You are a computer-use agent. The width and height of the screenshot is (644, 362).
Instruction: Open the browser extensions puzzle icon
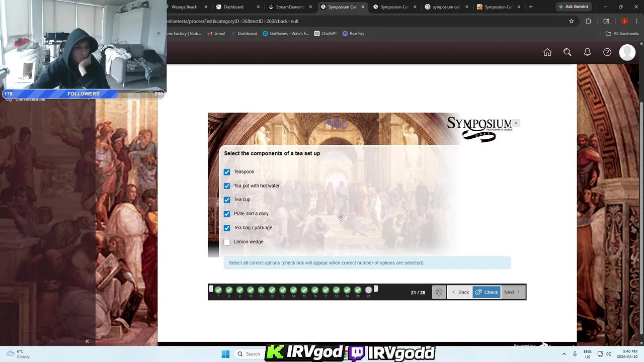(588, 21)
